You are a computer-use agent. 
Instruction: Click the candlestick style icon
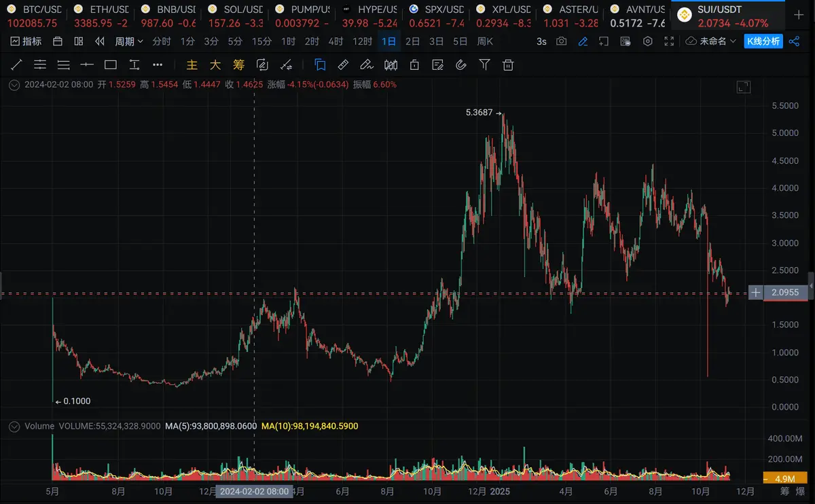click(x=391, y=65)
